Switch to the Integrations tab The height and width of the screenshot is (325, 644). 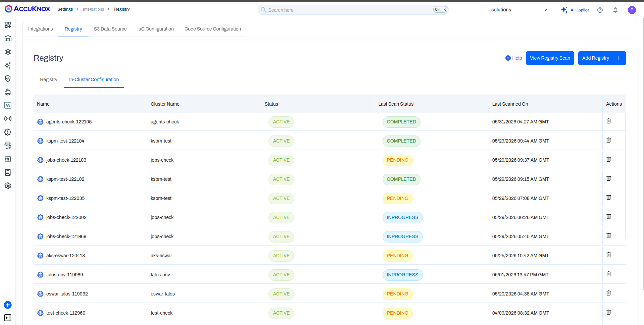41,29
